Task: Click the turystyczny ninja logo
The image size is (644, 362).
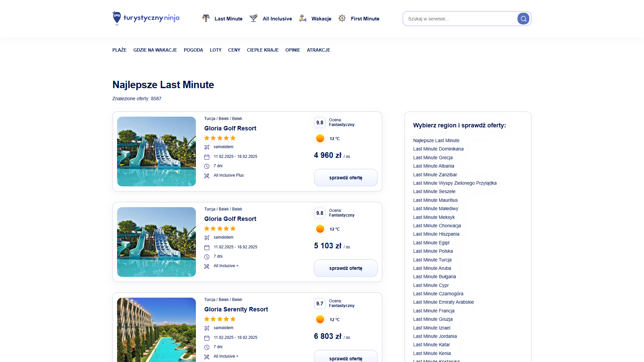Action: click(x=146, y=18)
